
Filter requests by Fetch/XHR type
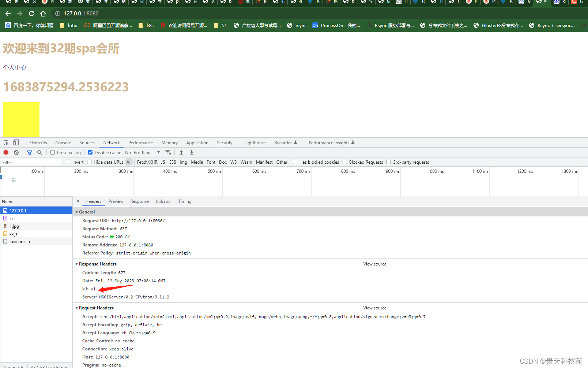(147, 162)
